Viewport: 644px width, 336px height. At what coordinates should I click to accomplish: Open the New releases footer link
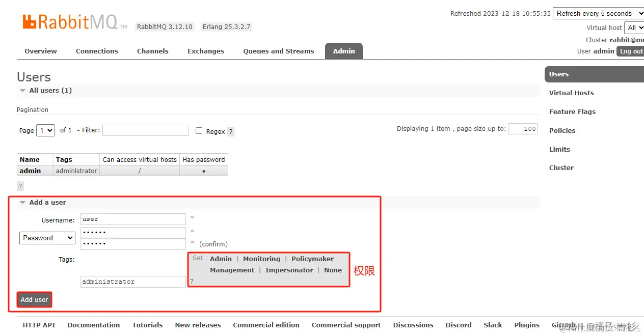tap(198, 325)
